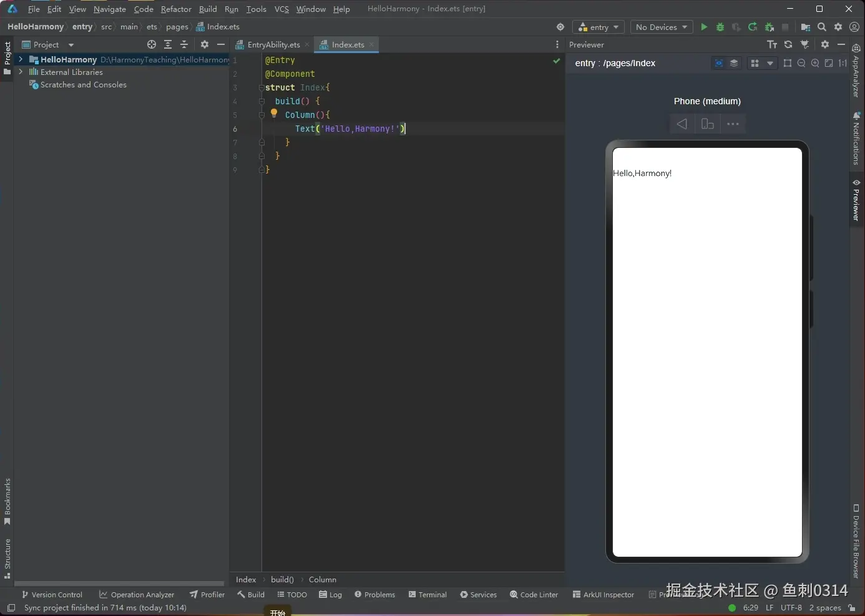Expand the HelloHarmony project folder
Viewport: 865px width, 616px height.
pos(21,59)
